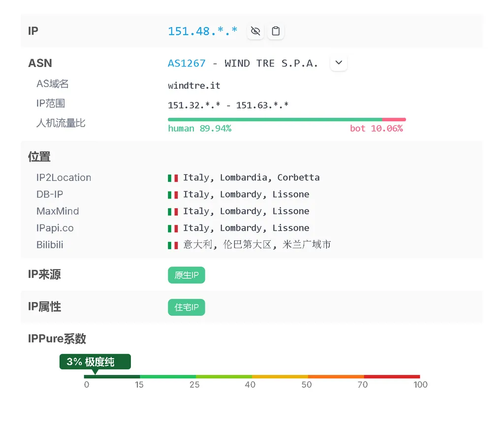Click the Italy flag next to IP2Location
The image size is (504, 436).
pos(173,177)
